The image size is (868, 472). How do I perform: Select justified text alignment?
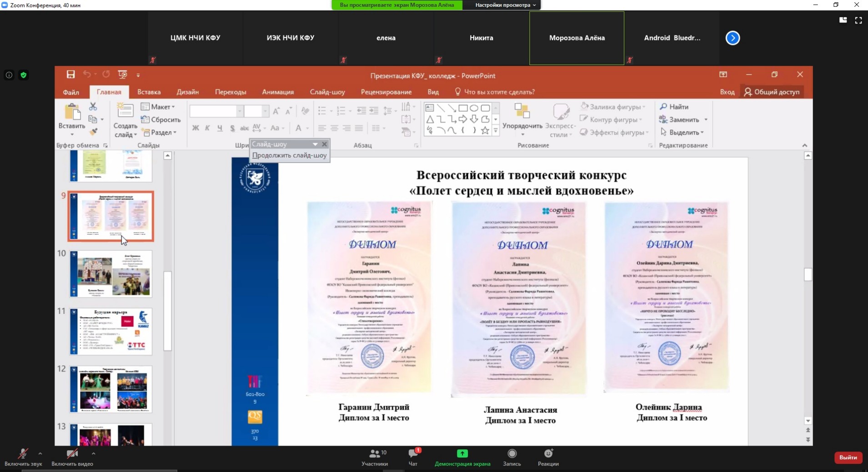coord(359,129)
